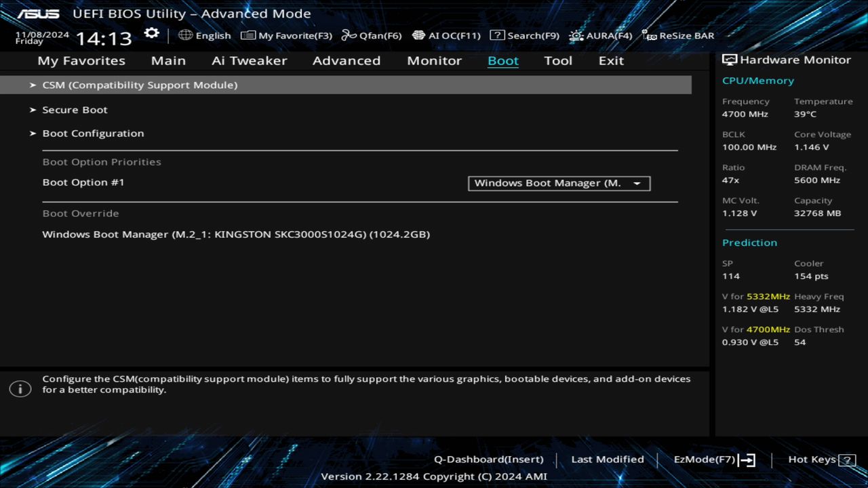
Task: Open the Boot Option #1 dropdown
Action: pos(559,183)
